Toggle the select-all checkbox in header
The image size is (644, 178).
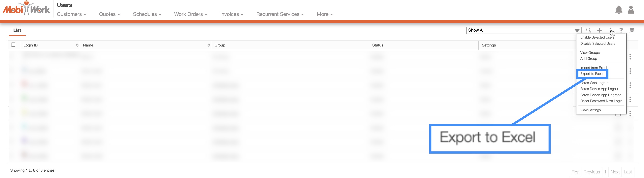point(13,45)
